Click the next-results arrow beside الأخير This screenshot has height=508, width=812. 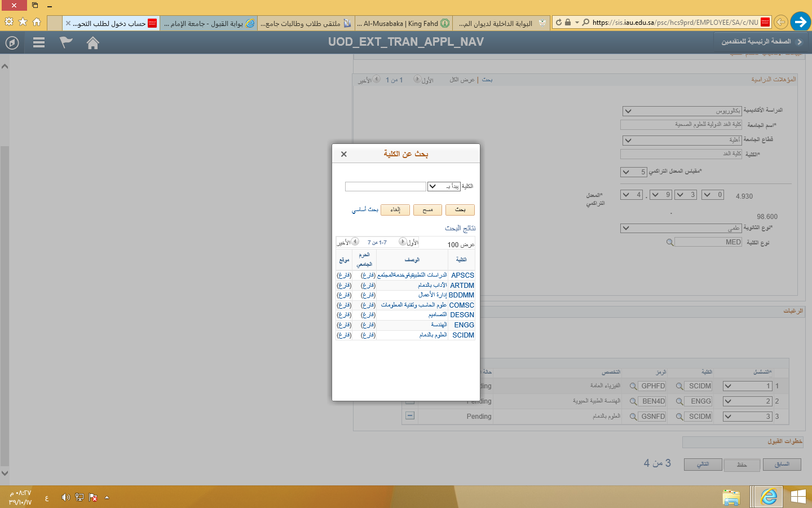(355, 242)
